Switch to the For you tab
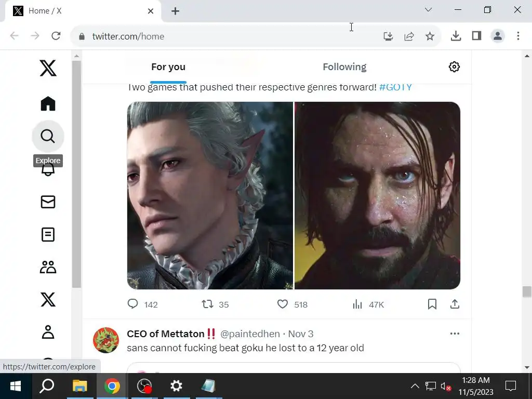 coord(168,67)
